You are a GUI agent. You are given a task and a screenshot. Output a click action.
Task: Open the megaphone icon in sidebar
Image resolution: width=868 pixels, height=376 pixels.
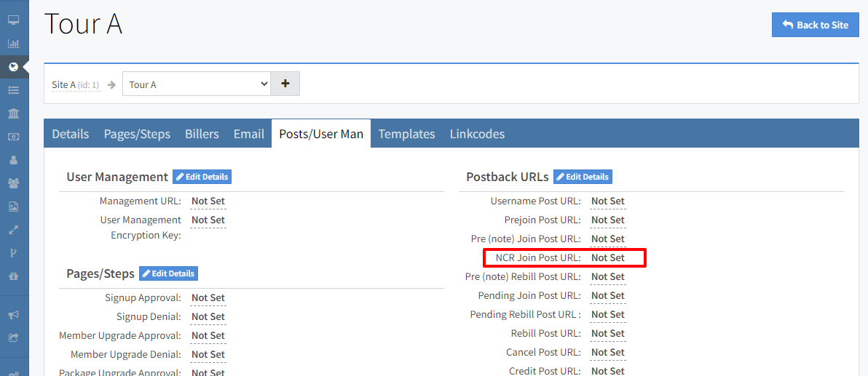(x=13, y=315)
